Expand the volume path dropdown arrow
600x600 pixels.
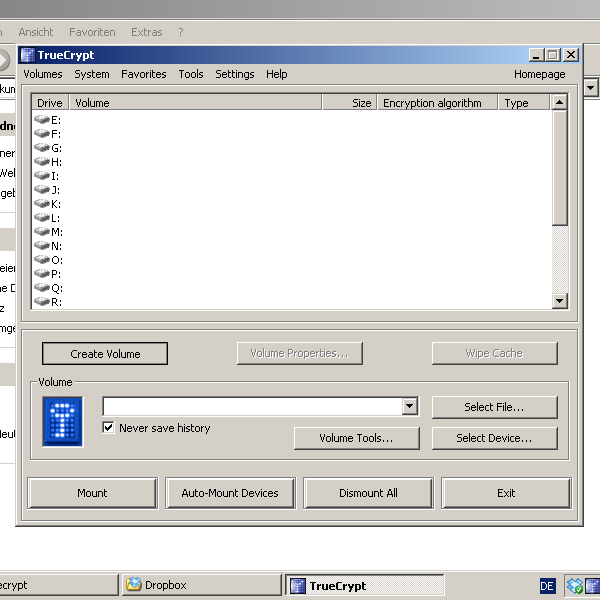(409, 406)
